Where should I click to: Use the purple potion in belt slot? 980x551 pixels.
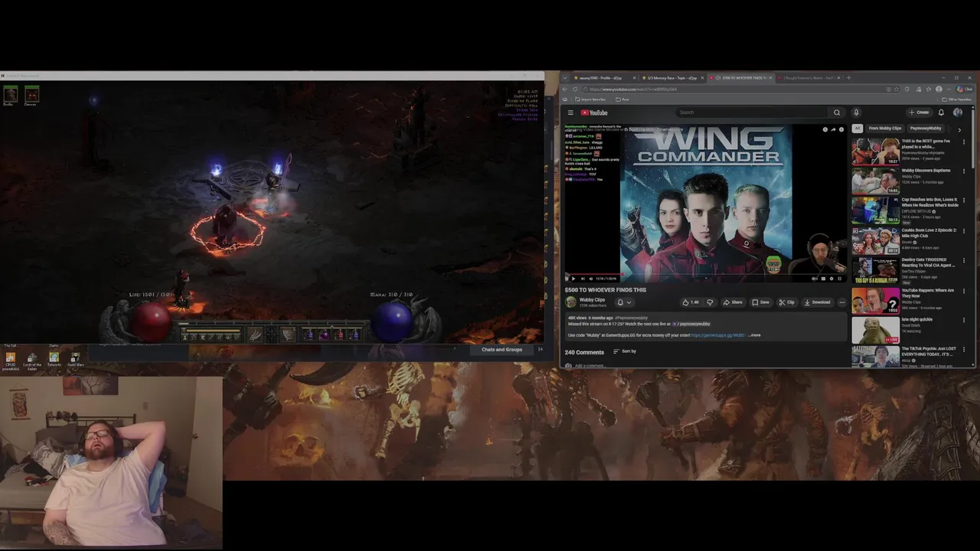tap(324, 334)
